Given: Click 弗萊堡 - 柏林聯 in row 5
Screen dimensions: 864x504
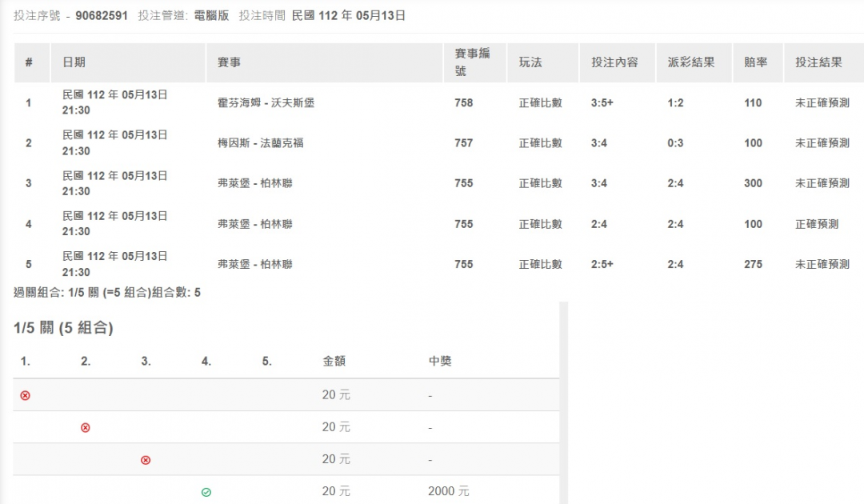Looking at the screenshot, I should (255, 264).
